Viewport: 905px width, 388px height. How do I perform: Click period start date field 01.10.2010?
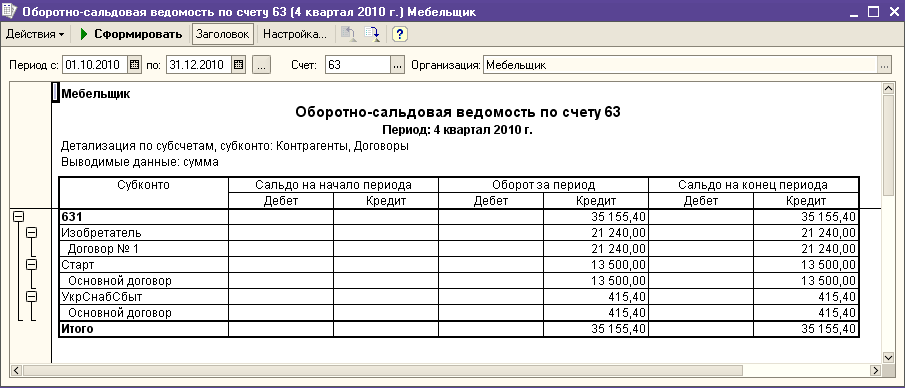[x=95, y=65]
